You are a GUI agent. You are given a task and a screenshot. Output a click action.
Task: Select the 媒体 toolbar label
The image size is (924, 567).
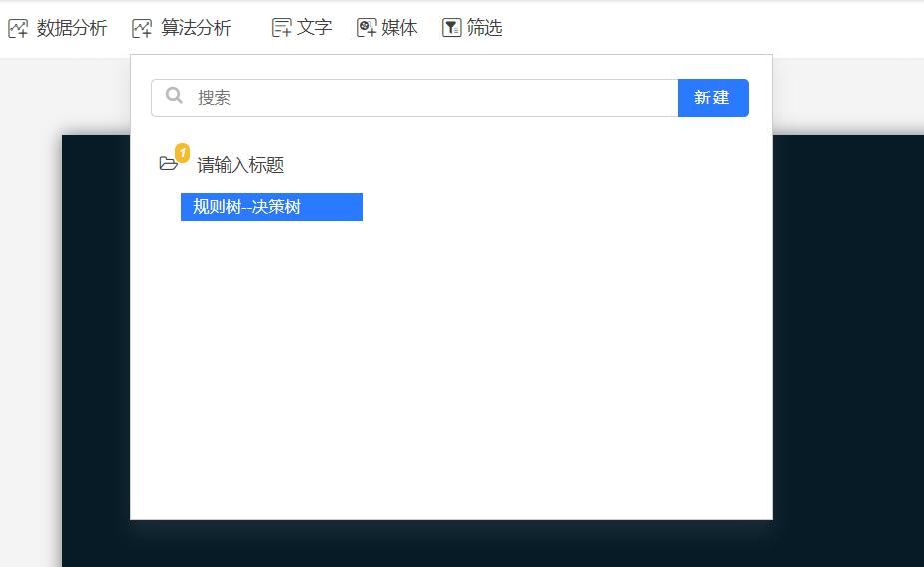(x=399, y=27)
